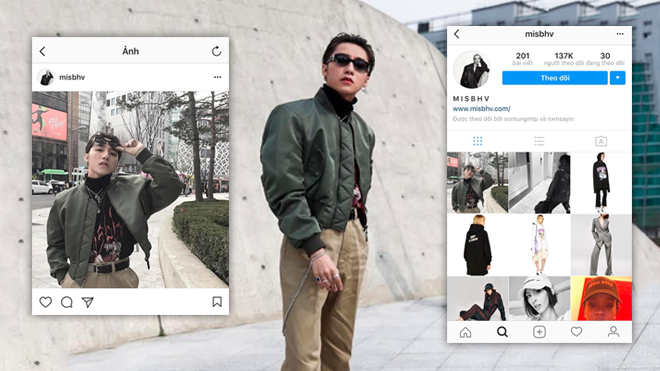Open comments with the speech bubble icon
The width and height of the screenshot is (660, 371).
point(67,302)
